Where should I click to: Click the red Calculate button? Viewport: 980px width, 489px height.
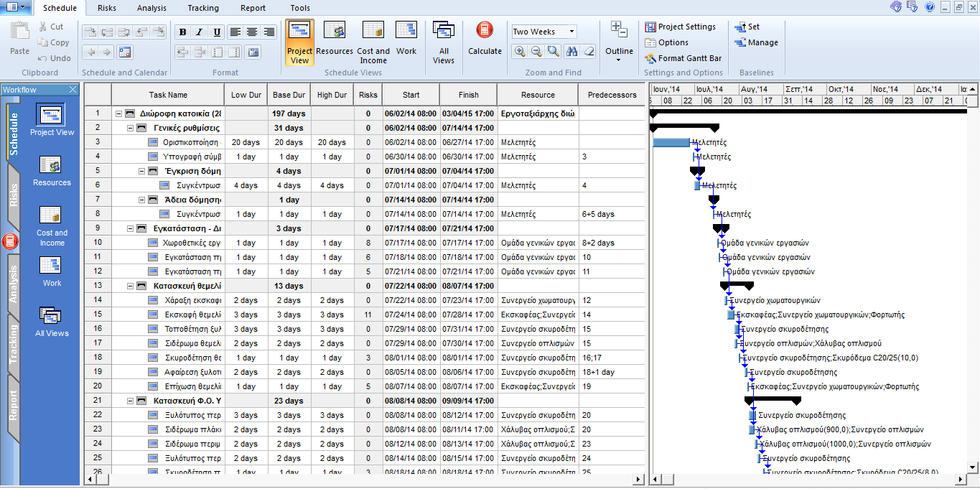tap(485, 38)
